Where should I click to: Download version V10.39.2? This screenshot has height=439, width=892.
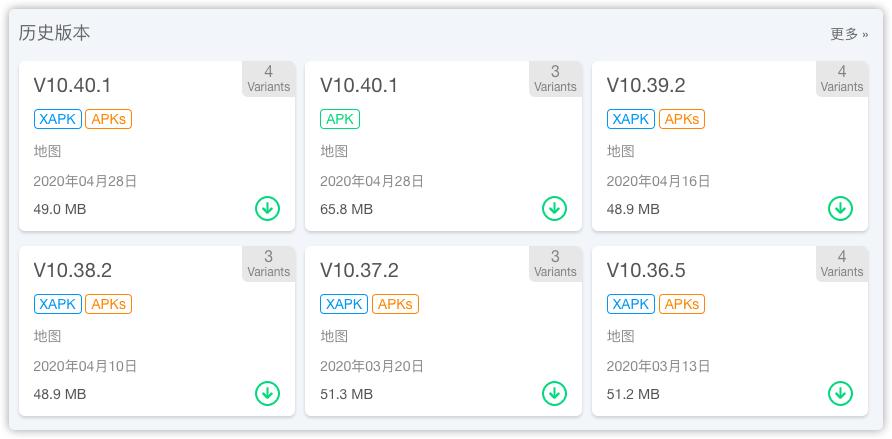coord(840,208)
